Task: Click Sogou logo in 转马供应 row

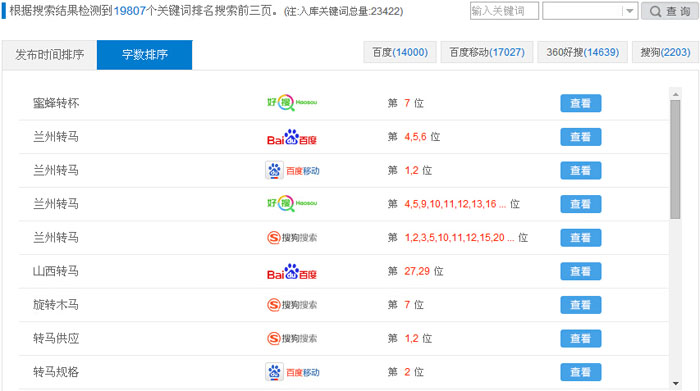Action: pyautogui.click(x=292, y=338)
